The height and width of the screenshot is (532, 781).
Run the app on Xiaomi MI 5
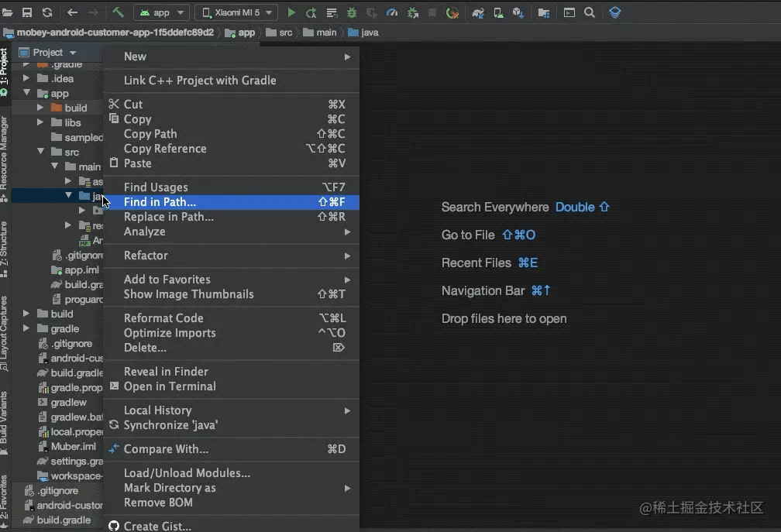[x=292, y=12]
